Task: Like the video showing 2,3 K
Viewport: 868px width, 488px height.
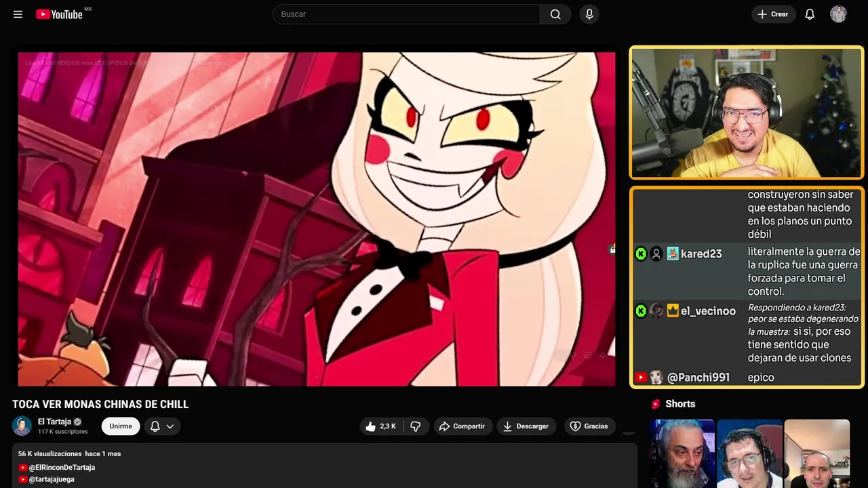Action: coord(381,426)
